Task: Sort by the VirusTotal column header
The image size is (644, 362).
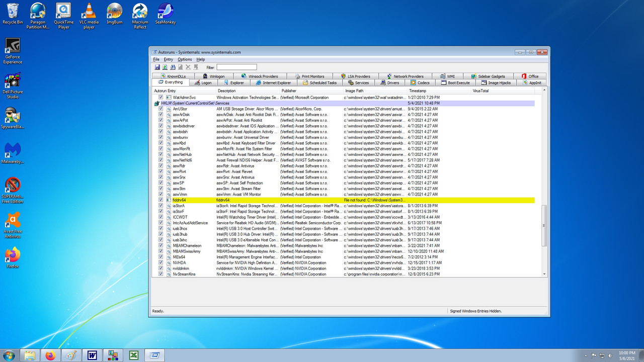Action: (x=503, y=91)
